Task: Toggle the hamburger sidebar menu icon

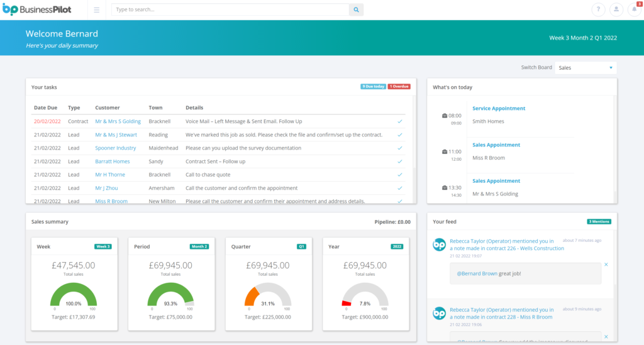Action: [x=96, y=10]
